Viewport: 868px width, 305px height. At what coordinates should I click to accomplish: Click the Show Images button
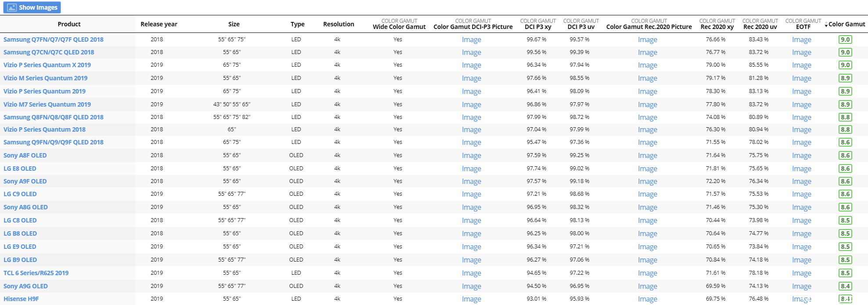[32, 7]
